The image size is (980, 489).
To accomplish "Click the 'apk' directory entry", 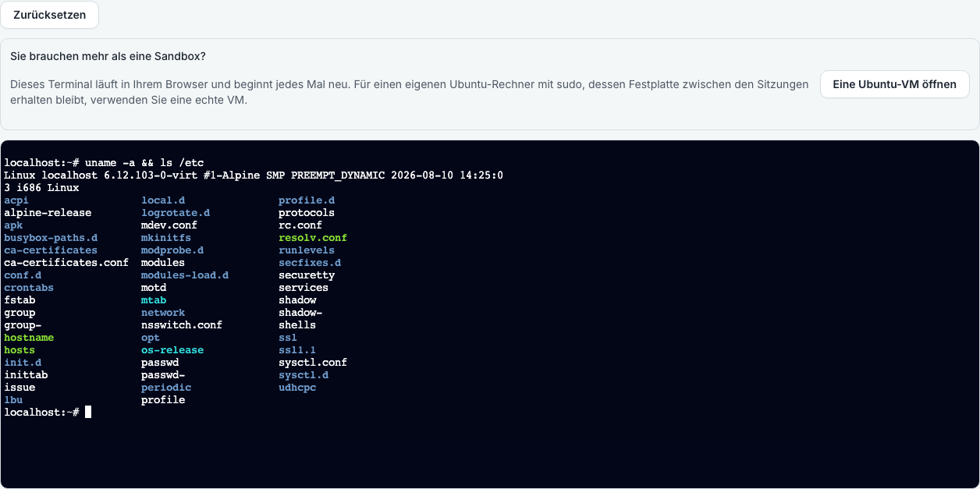I will pos(13,225).
